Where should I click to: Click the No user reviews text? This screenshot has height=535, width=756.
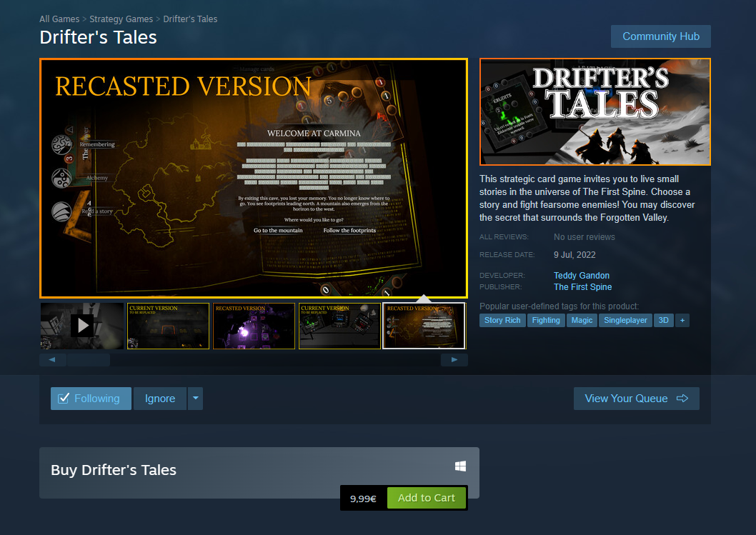584,237
